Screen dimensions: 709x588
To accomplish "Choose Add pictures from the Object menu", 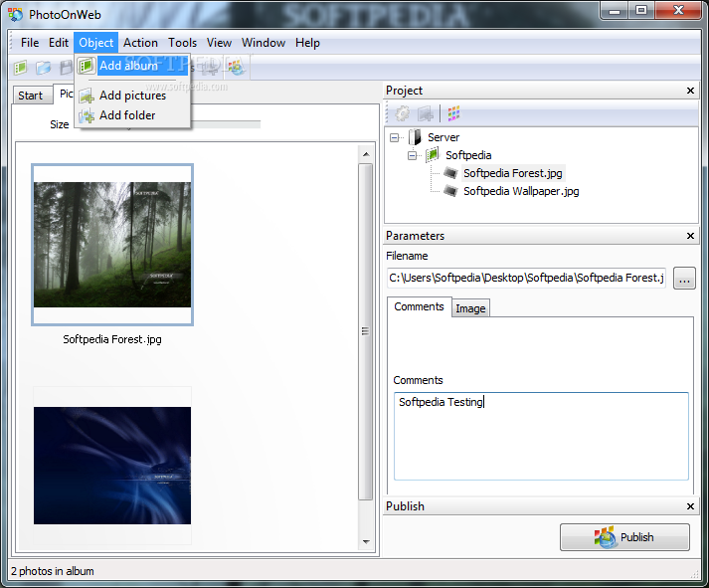I will pos(132,96).
